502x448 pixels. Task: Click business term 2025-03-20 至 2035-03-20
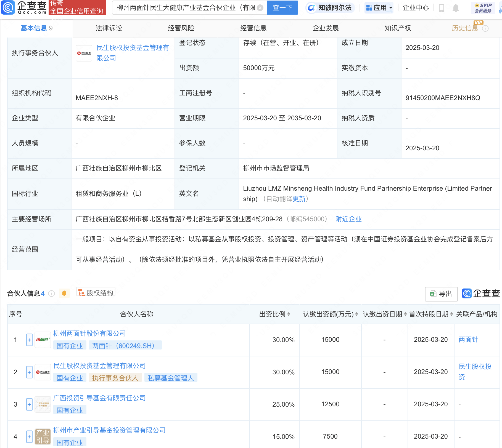(x=282, y=118)
